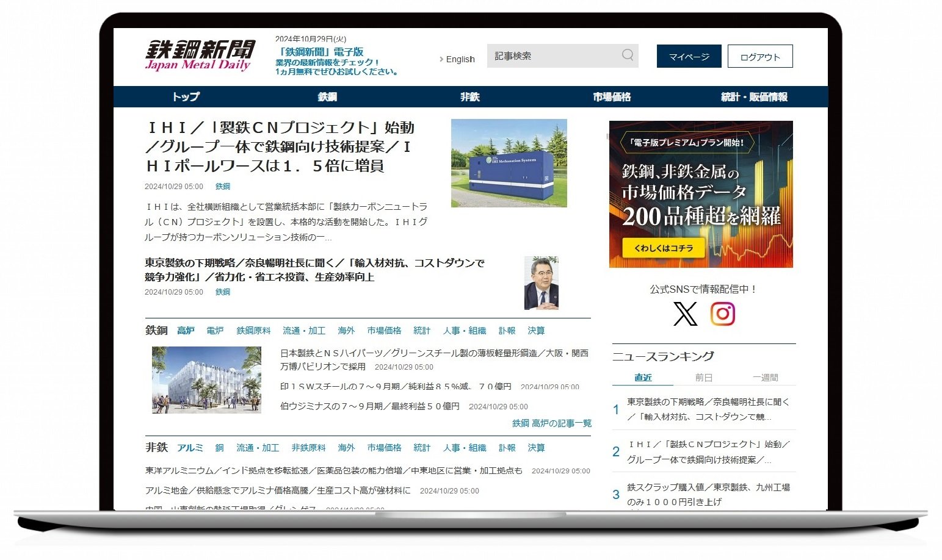Select 人事・組織 tab in 鉄鋼 section
The width and height of the screenshot is (942, 560).
(465, 331)
